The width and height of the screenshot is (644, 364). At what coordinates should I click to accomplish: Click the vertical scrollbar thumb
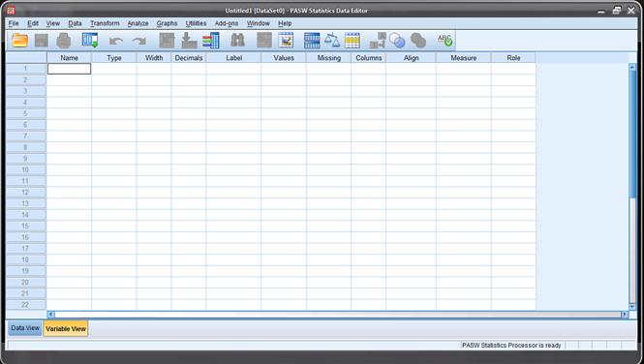pos(632,134)
